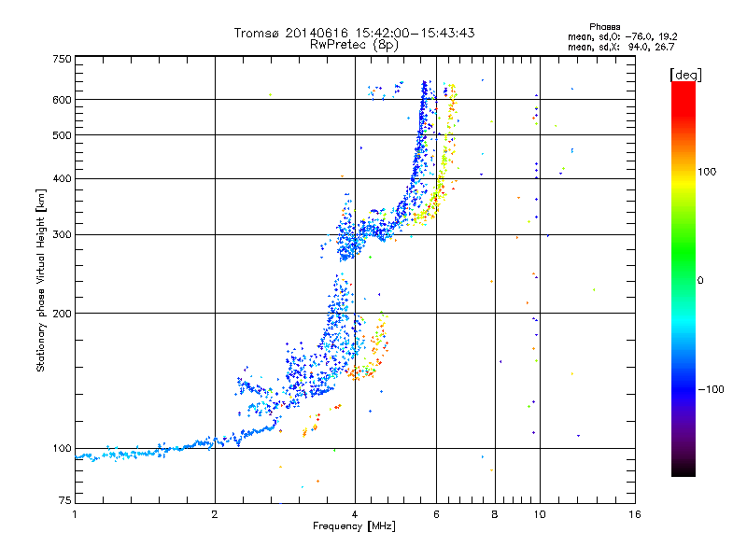Viewport: 747px width, 560px height.
Task: Click the 'RwPretec (8p)' subtitle
Action: [x=354, y=45]
